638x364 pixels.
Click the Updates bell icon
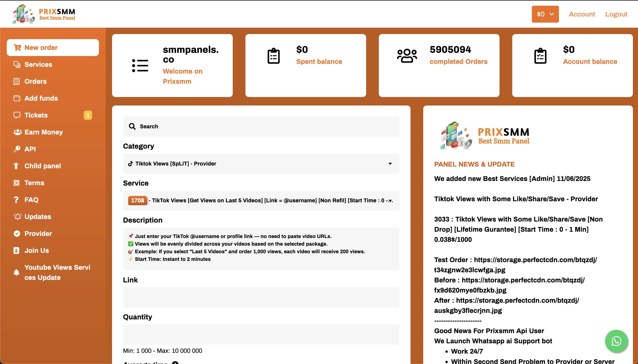pyautogui.click(x=17, y=216)
